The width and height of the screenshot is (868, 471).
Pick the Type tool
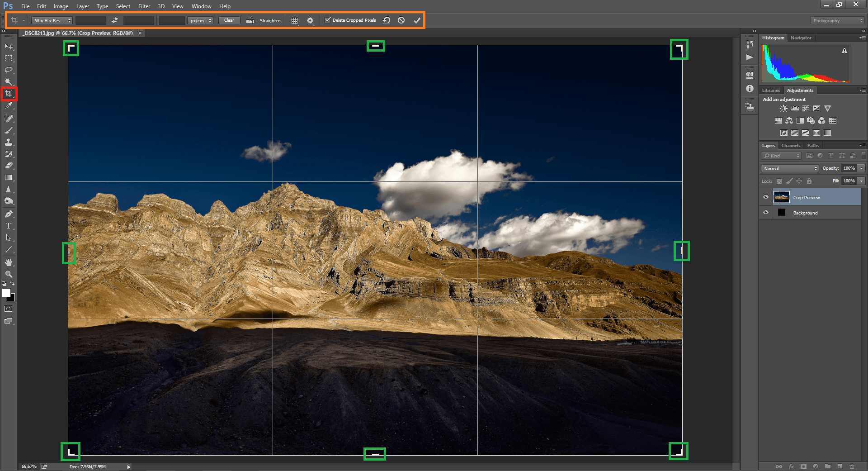point(9,226)
